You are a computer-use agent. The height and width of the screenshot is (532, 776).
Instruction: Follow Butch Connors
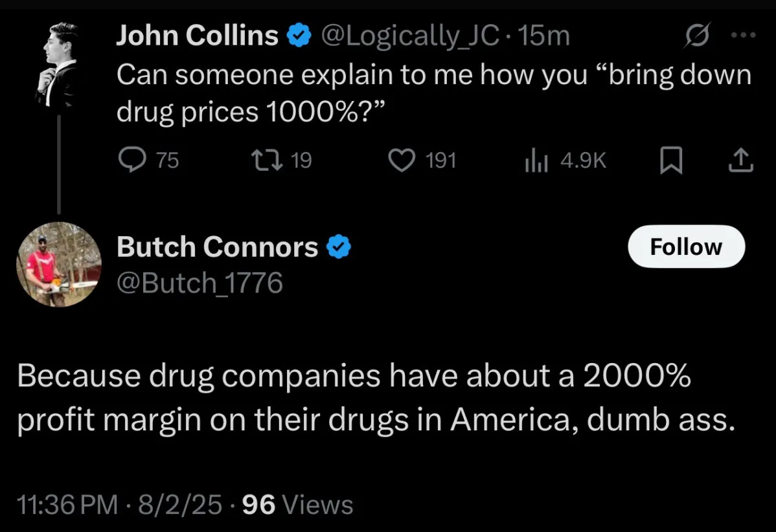(687, 246)
